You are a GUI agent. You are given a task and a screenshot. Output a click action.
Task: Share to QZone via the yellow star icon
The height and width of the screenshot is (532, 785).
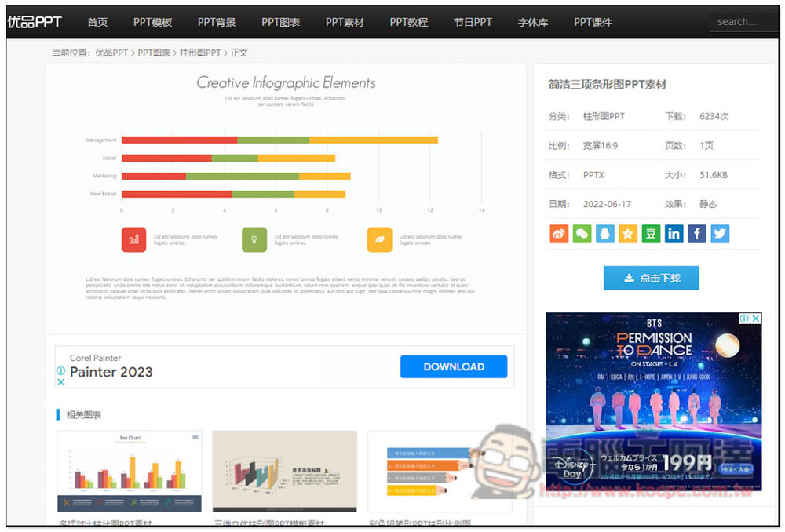pyautogui.click(x=628, y=234)
